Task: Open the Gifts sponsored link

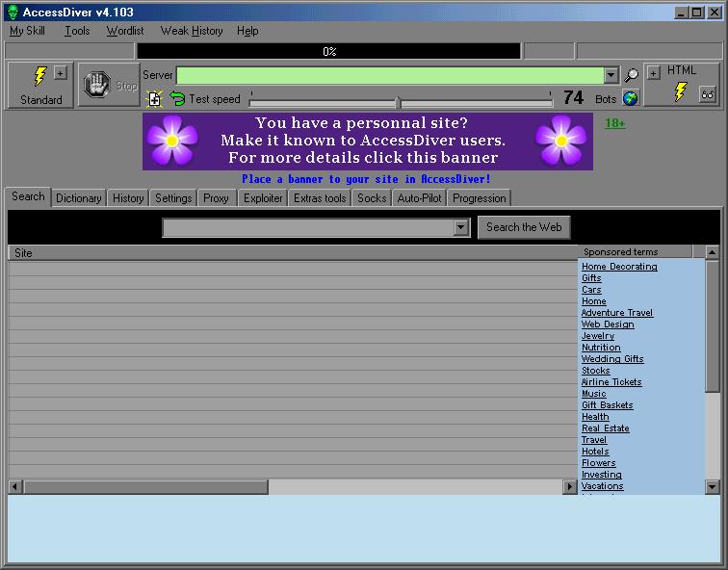Action: click(591, 278)
